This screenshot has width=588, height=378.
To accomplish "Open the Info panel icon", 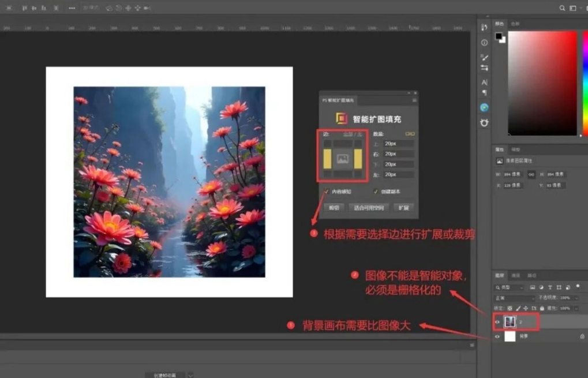I will 484,43.
